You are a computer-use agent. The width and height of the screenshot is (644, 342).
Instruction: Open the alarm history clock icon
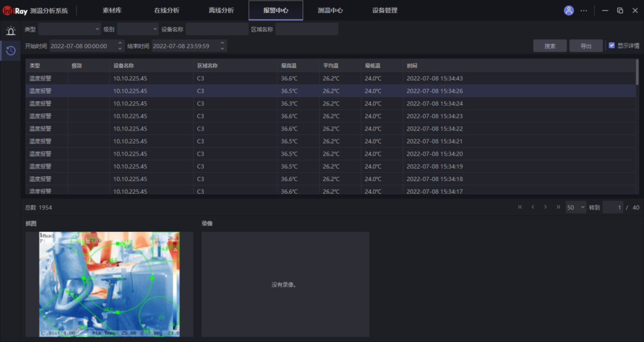[11, 51]
